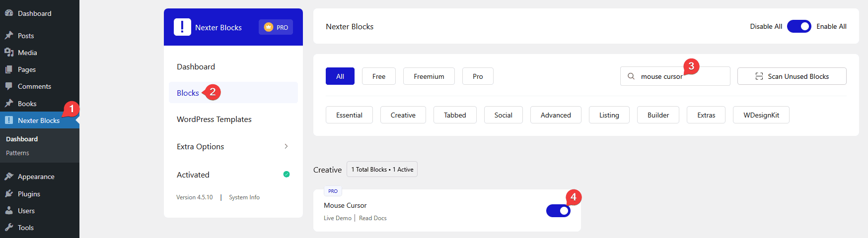The width and height of the screenshot is (868, 238).
Task: Click the Scan Unused Blocks button
Action: [792, 76]
